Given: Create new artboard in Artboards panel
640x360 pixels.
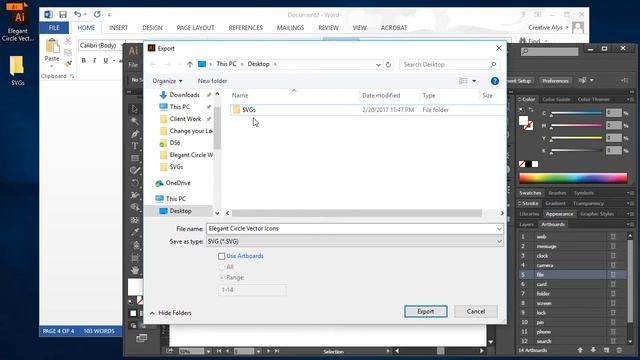Looking at the screenshot, I should pos(606,350).
